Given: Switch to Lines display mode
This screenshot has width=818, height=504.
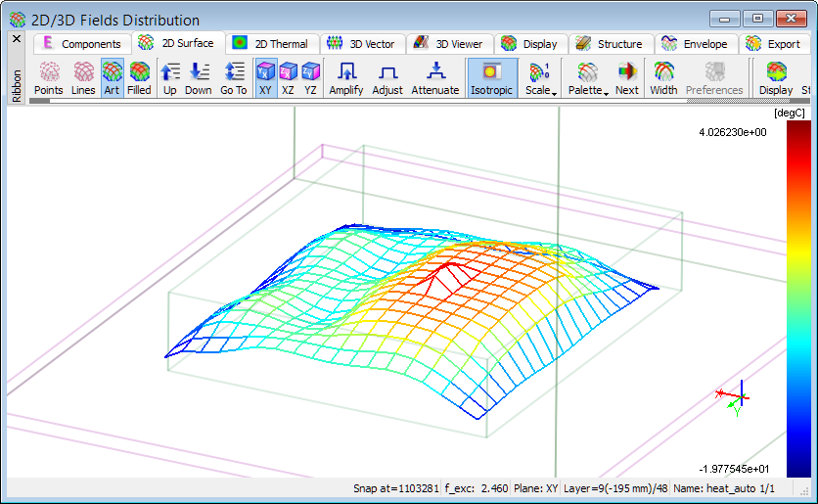Looking at the screenshot, I should 84,77.
